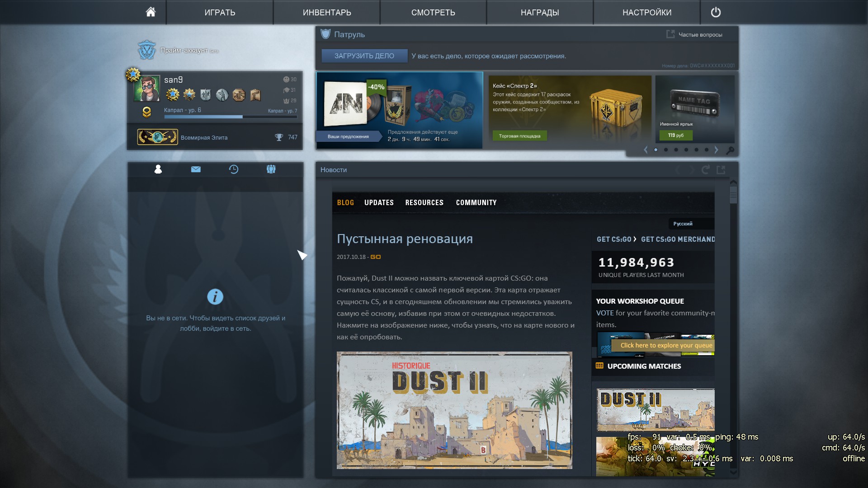Reload the news panel
The height and width of the screenshot is (488, 868).
[705, 169]
